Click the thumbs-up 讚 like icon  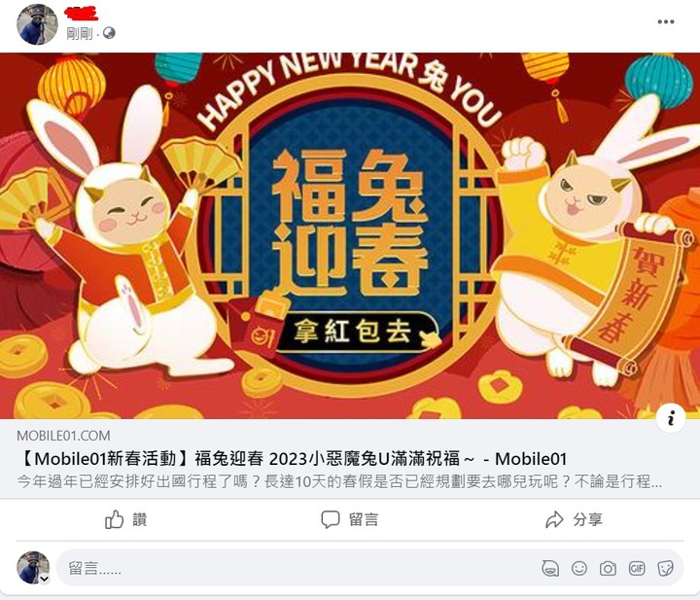pos(115,519)
